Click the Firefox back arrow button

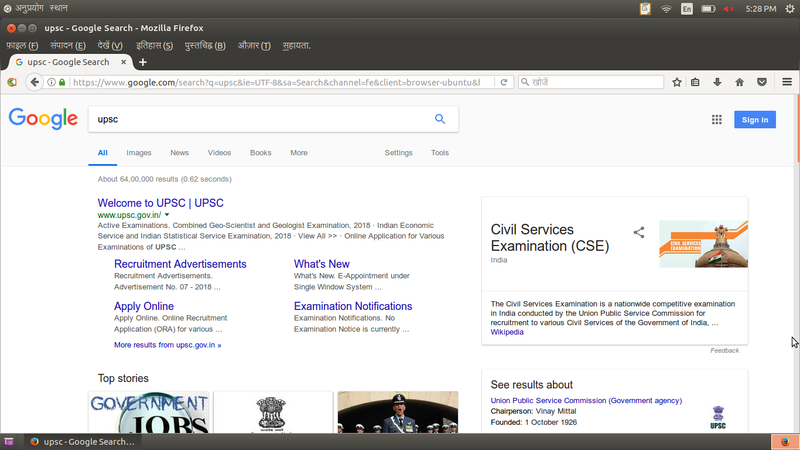[x=34, y=82]
